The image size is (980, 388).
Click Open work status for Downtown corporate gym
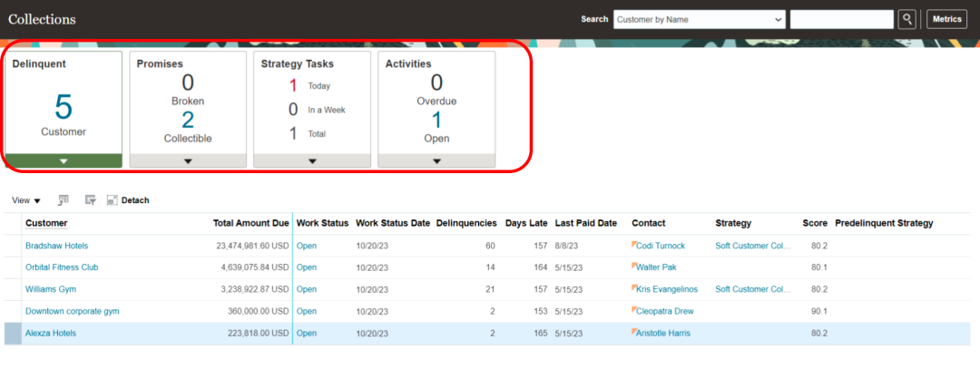[x=307, y=311]
